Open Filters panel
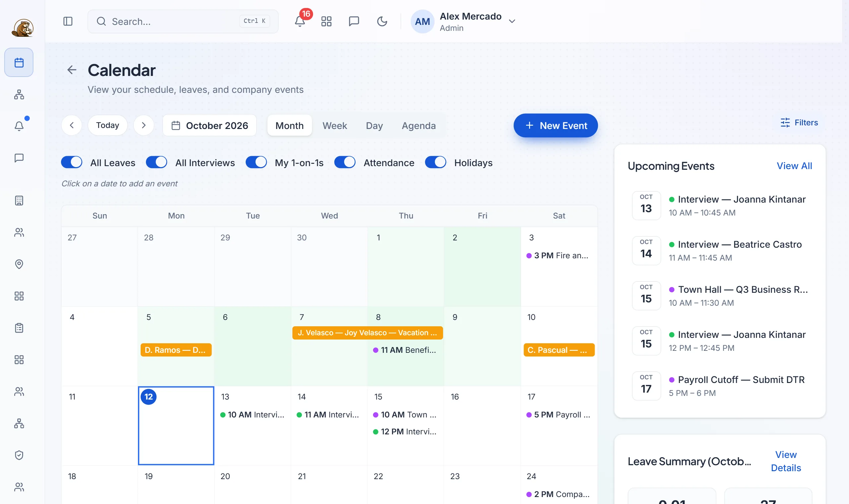 click(799, 123)
